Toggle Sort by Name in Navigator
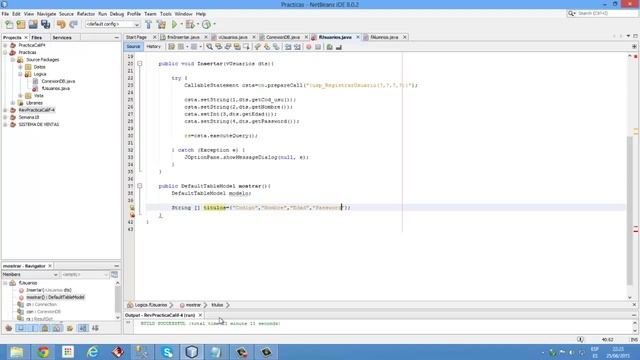 83,328
